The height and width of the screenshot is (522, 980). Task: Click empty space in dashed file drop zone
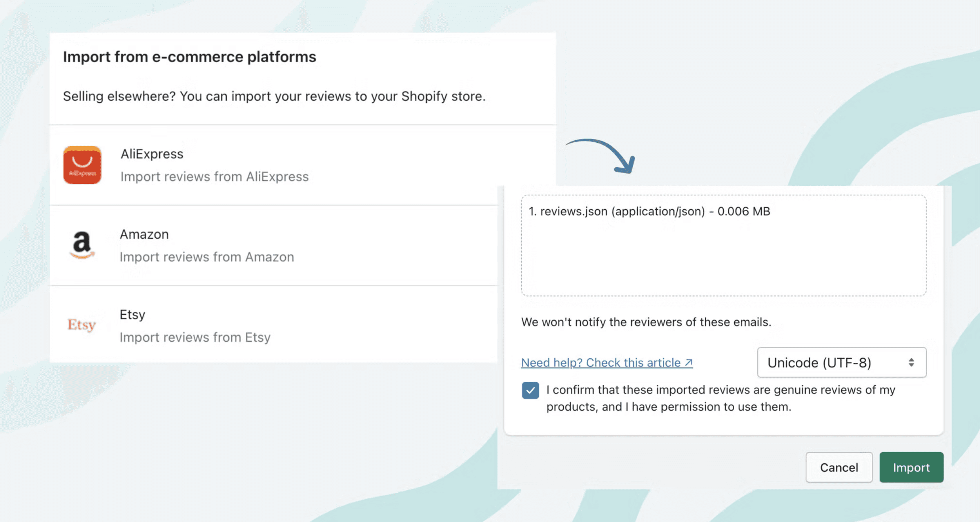(x=723, y=263)
